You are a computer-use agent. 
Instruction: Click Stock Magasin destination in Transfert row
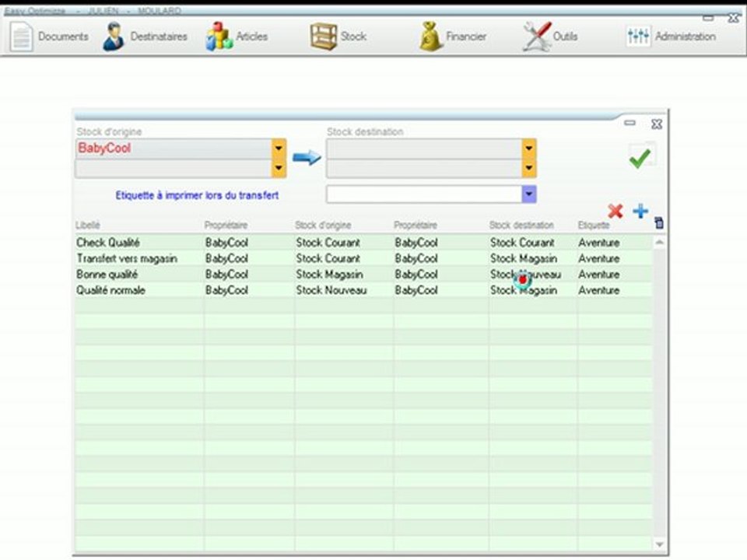click(524, 258)
